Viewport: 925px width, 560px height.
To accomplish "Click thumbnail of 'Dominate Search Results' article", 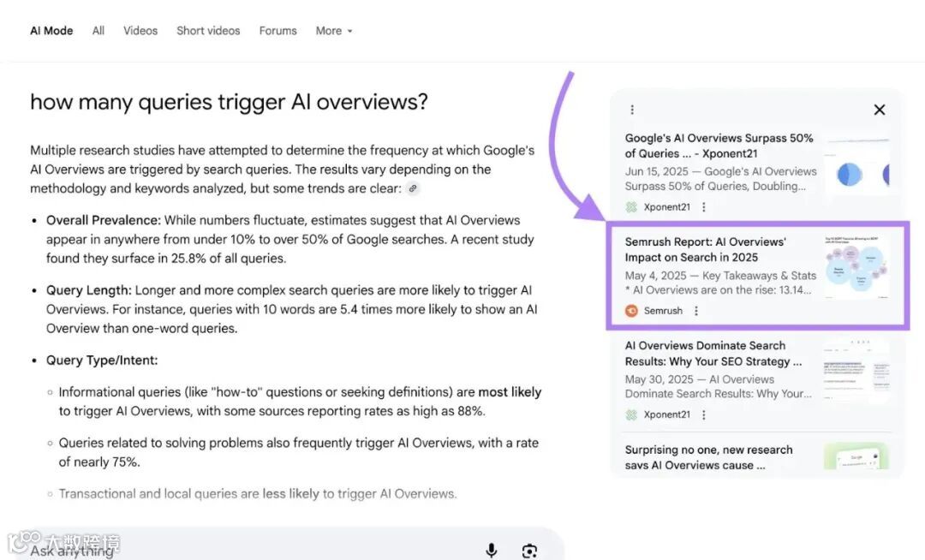I will [x=856, y=372].
